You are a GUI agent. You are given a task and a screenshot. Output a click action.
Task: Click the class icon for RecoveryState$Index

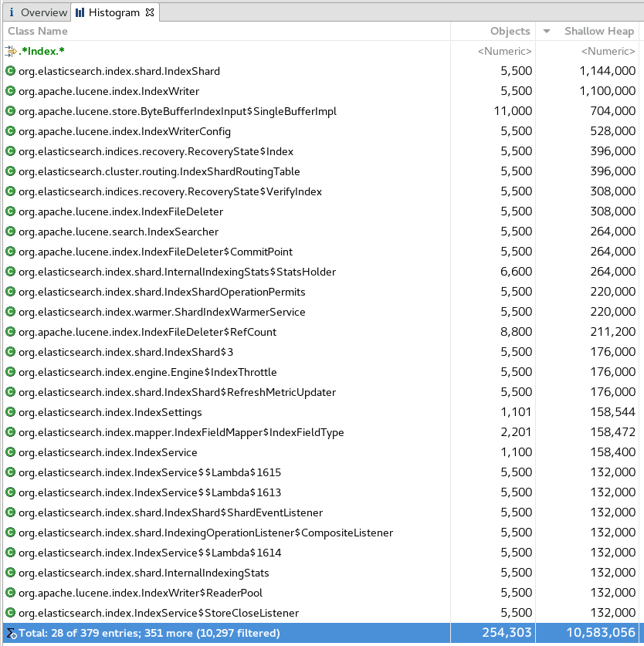pos(10,151)
